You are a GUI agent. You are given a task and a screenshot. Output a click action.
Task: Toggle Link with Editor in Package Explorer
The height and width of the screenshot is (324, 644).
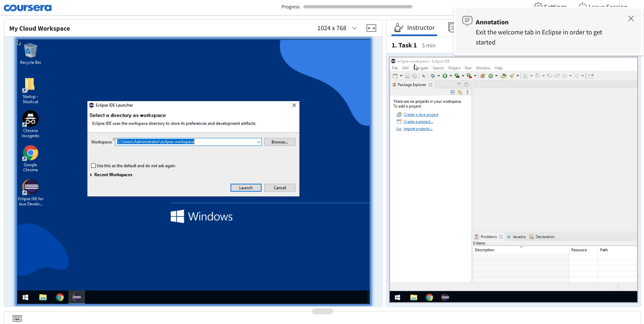[x=460, y=92]
